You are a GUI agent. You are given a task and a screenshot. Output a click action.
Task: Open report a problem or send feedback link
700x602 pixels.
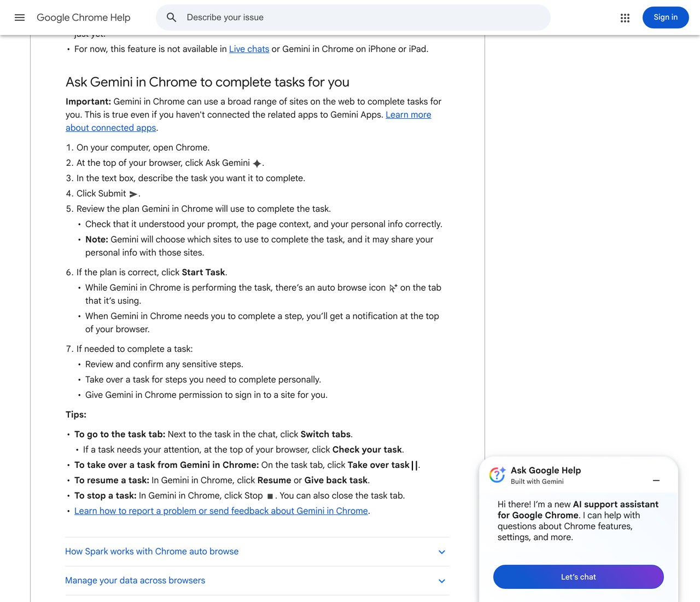pos(221,511)
